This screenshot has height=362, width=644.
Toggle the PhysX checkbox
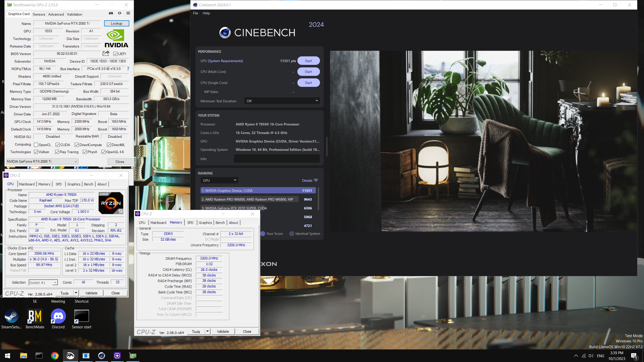[x=85, y=152]
